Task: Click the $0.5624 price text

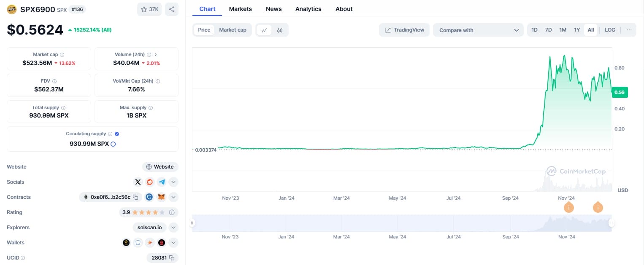Action: tap(35, 30)
